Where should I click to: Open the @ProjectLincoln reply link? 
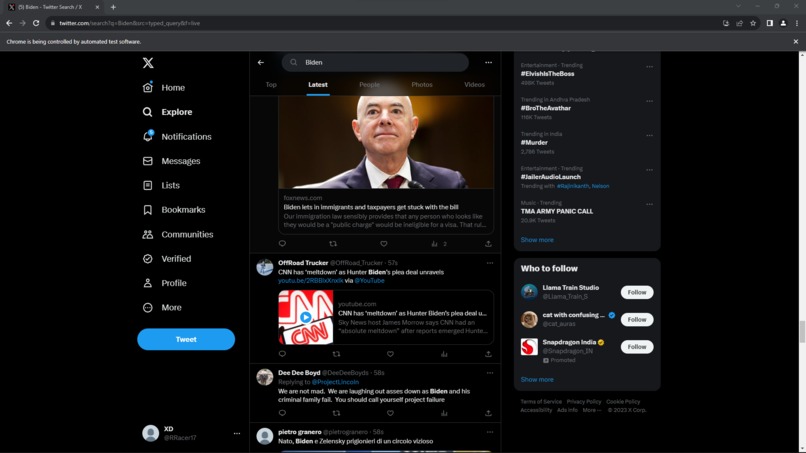tap(335, 382)
